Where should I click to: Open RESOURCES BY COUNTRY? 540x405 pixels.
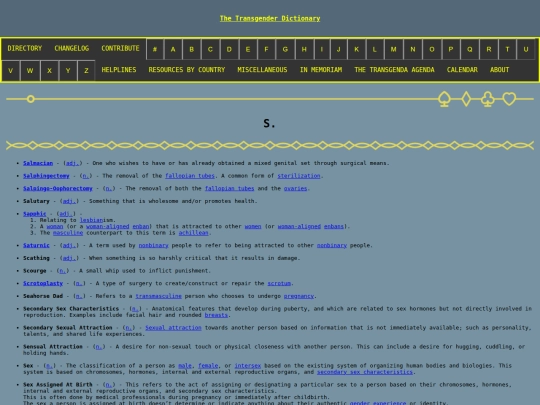tap(187, 70)
